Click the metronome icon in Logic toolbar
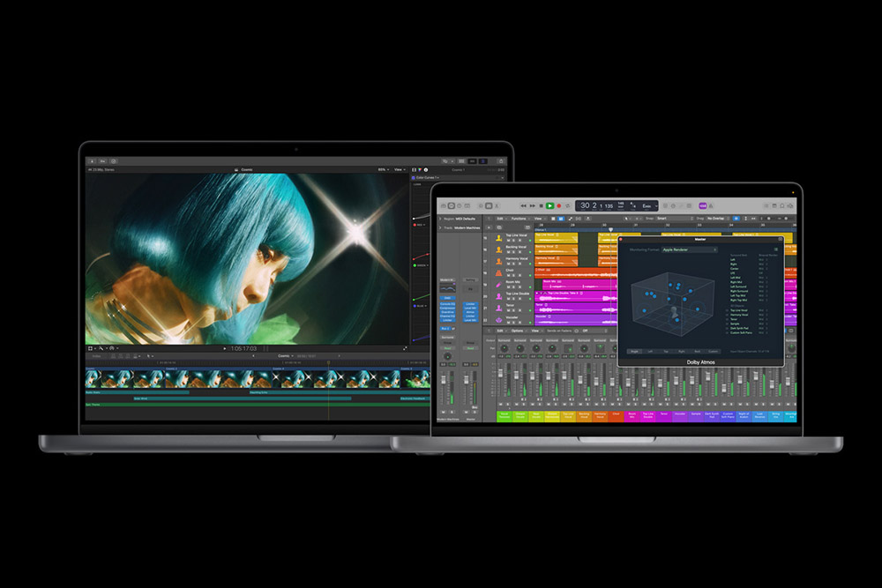This screenshot has height=588, width=882. click(x=711, y=205)
